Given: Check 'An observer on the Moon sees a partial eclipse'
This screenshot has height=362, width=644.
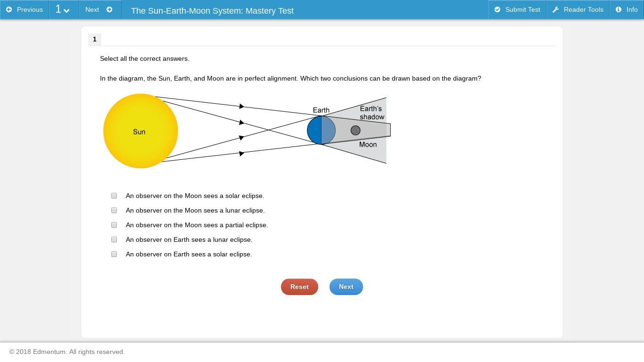Looking at the screenshot, I should 114,225.
